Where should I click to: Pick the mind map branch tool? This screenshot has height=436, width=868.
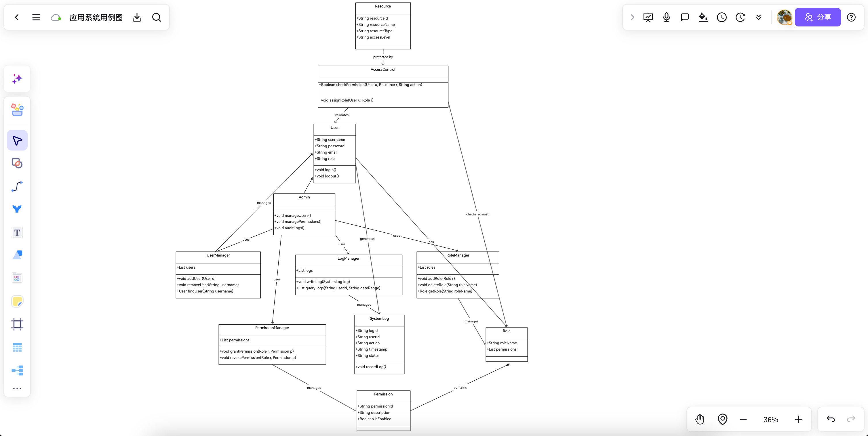pos(17,209)
